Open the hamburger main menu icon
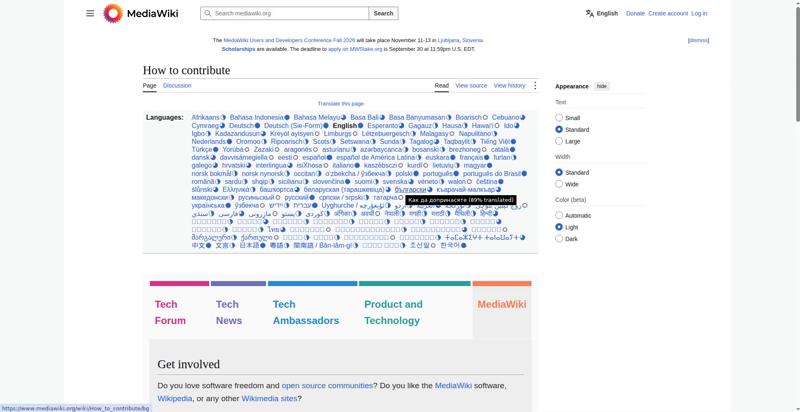The height and width of the screenshot is (412, 800). pos(90,13)
